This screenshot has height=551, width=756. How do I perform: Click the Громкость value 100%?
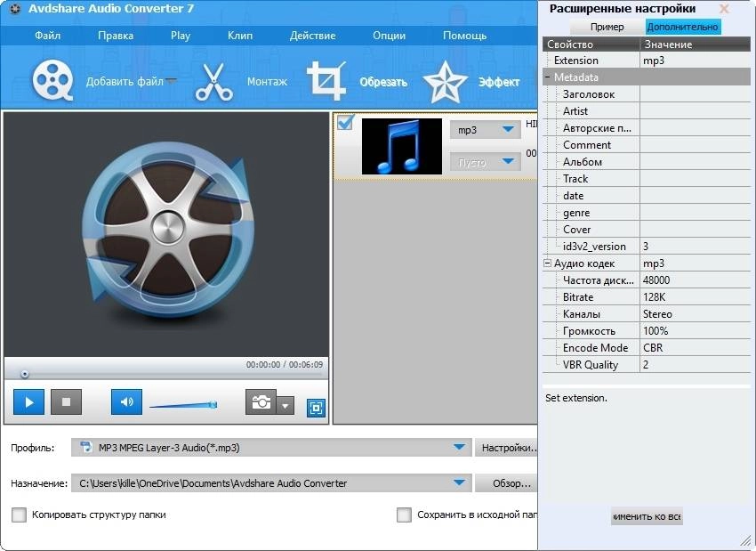click(x=696, y=330)
